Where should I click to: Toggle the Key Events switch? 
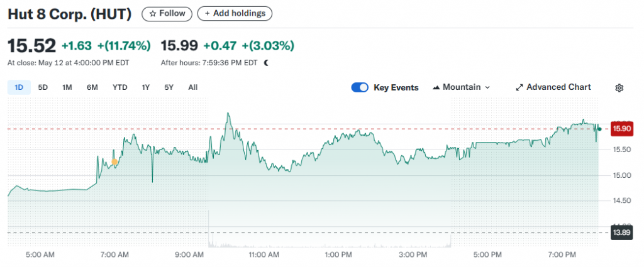pos(360,87)
